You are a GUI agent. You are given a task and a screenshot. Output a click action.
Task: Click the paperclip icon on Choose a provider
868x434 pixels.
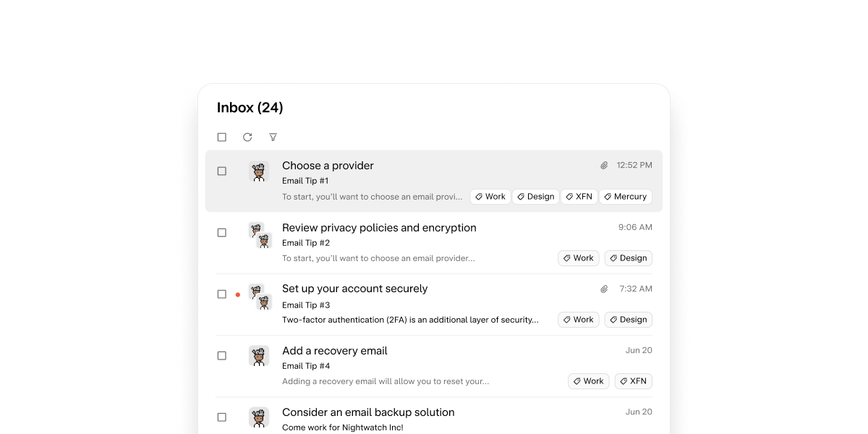click(x=605, y=165)
